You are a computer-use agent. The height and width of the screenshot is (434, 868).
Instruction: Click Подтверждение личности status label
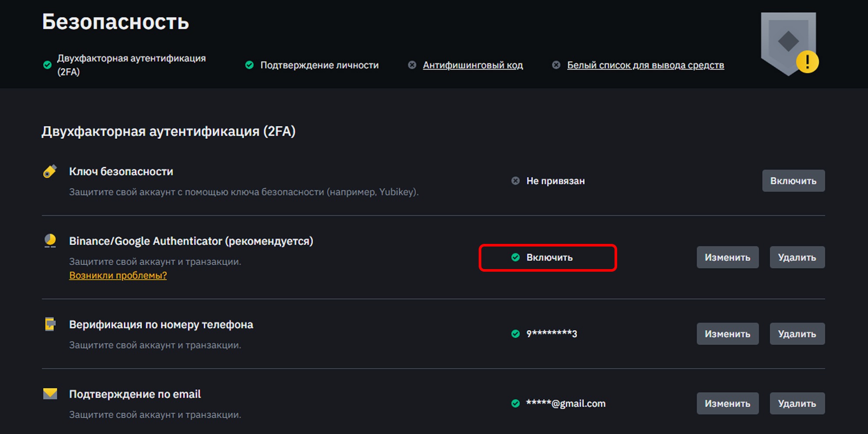coord(319,65)
